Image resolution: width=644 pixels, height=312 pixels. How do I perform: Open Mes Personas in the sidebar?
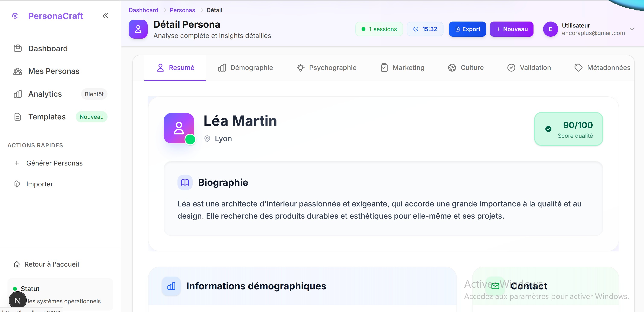point(54,71)
